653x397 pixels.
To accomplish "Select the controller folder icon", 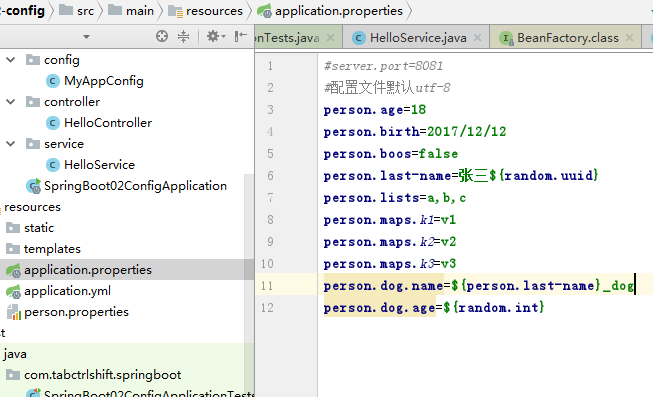I will [x=32, y=102].
